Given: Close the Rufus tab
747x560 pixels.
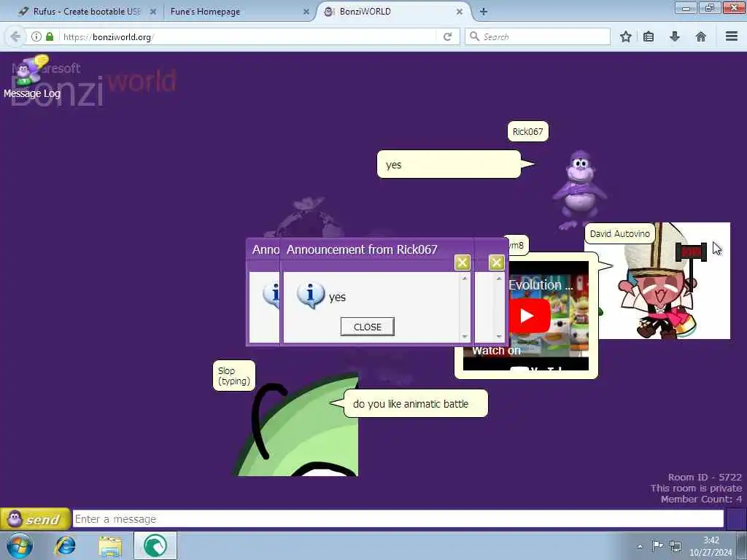Looking at the screenshot, I should point(153,12).
